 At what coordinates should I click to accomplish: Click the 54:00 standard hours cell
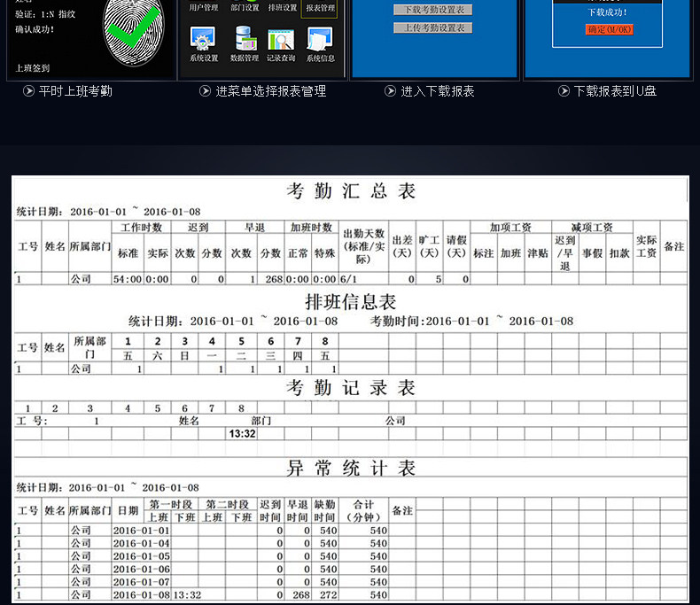tap(128, 279)
